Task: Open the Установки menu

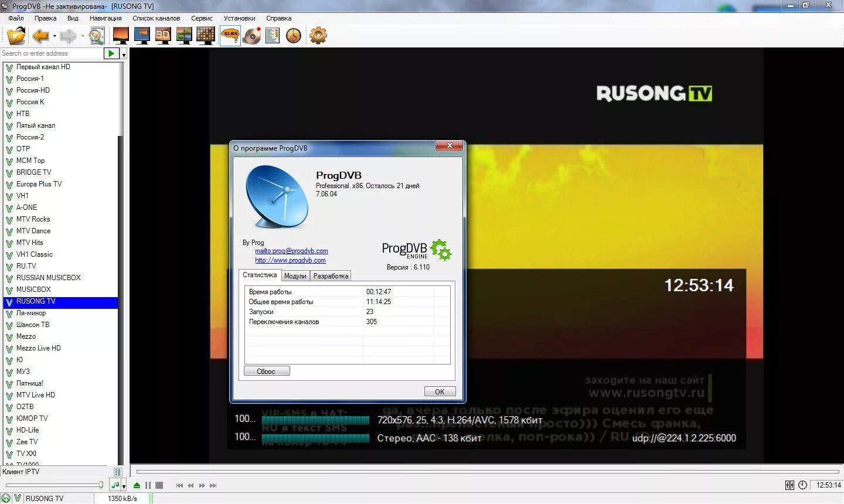Action: pyautogui.click(x=240, y=18)
